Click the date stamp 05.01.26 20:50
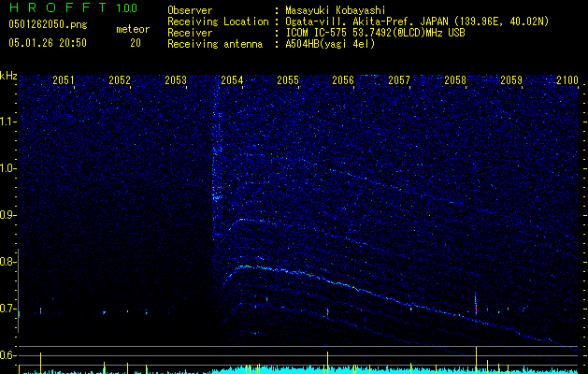This screenshot has width=588, height=374. click(x=48, y=43)
